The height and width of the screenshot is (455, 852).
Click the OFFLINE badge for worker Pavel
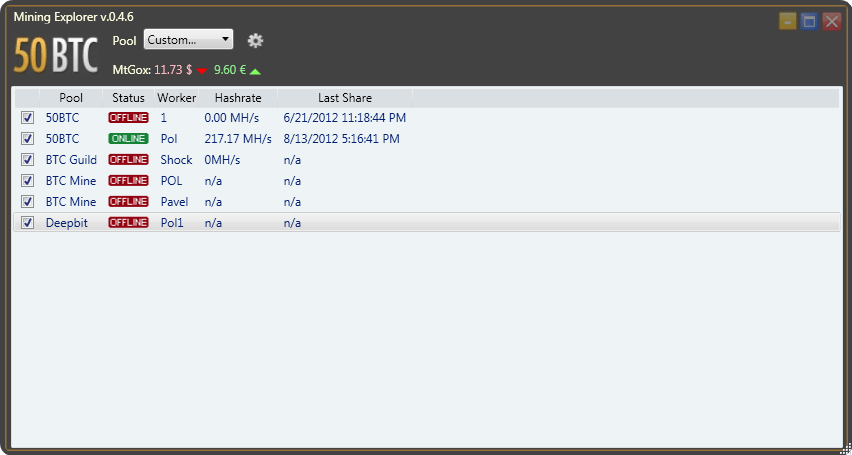point(128,202)
